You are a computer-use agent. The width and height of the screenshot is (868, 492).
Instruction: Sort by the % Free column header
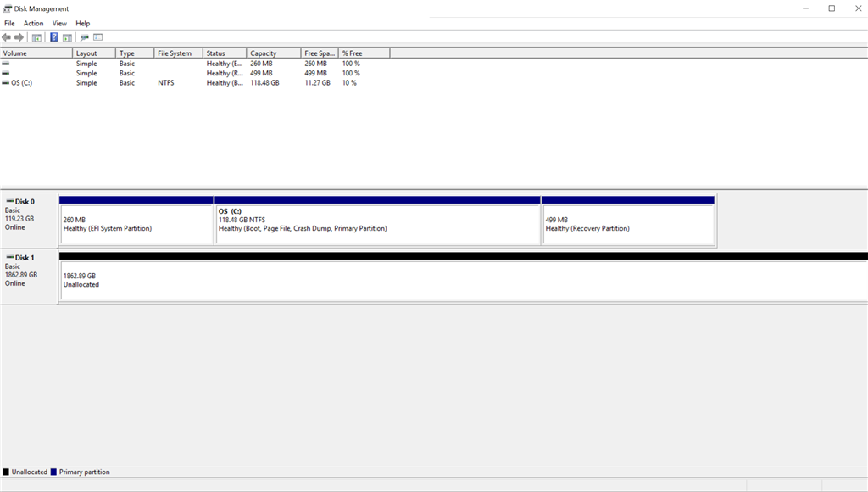pyautogui.click(x=364, y=53)
